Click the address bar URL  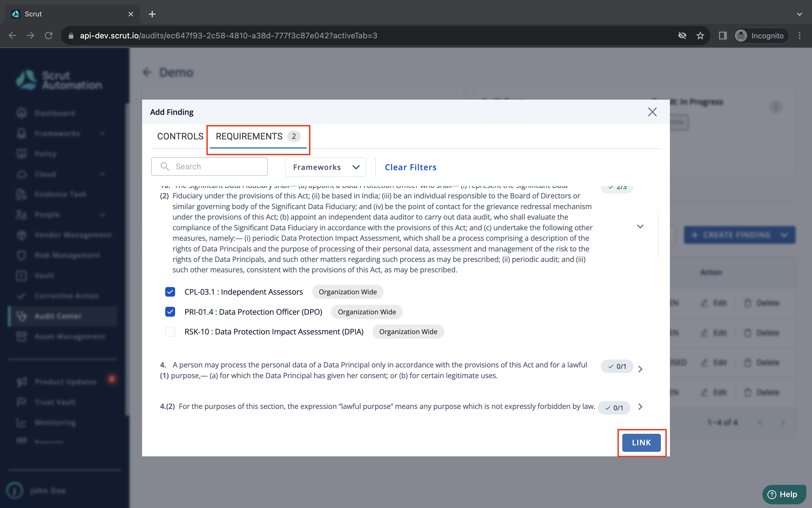pos(228,36)
